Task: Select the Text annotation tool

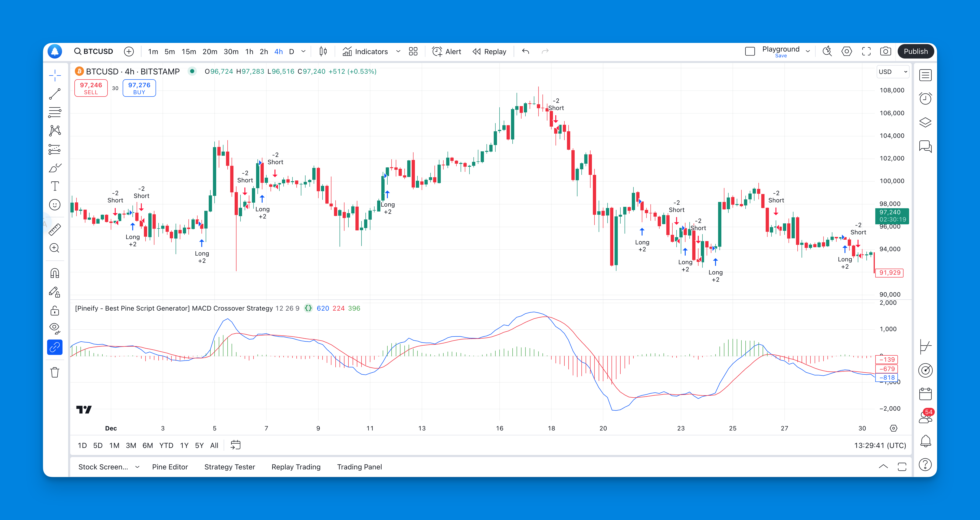Action: click(x=55, y=186)
